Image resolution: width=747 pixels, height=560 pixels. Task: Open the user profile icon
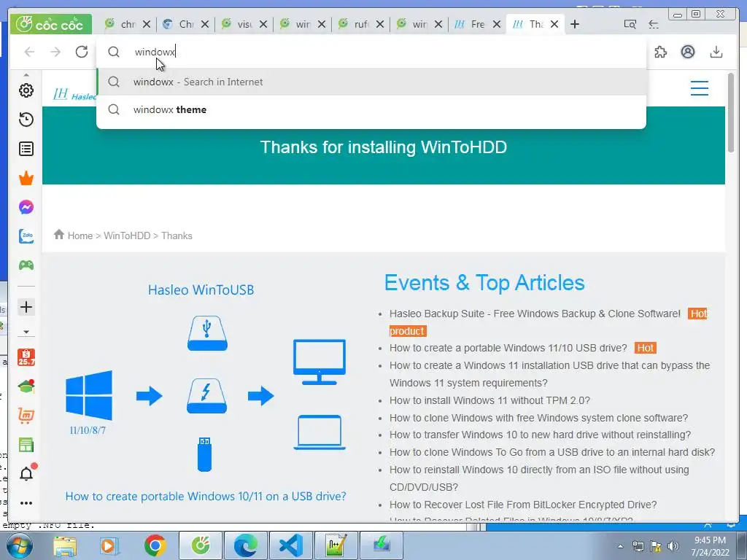point(687,52)
